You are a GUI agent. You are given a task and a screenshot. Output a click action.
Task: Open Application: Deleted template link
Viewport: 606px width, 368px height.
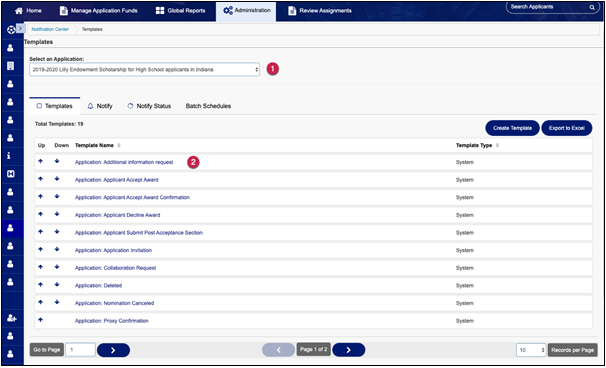pyautogui.click(x=99, y=286)
